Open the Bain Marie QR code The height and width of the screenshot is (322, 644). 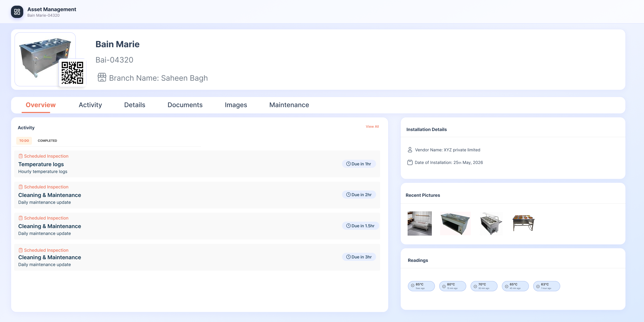click(72, 73)
